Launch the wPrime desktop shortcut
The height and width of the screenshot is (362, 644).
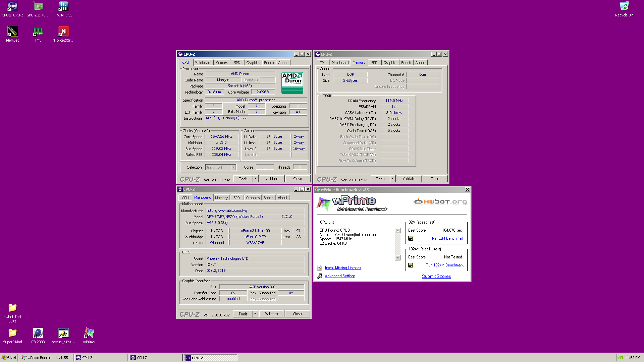[x=89, y=336]
